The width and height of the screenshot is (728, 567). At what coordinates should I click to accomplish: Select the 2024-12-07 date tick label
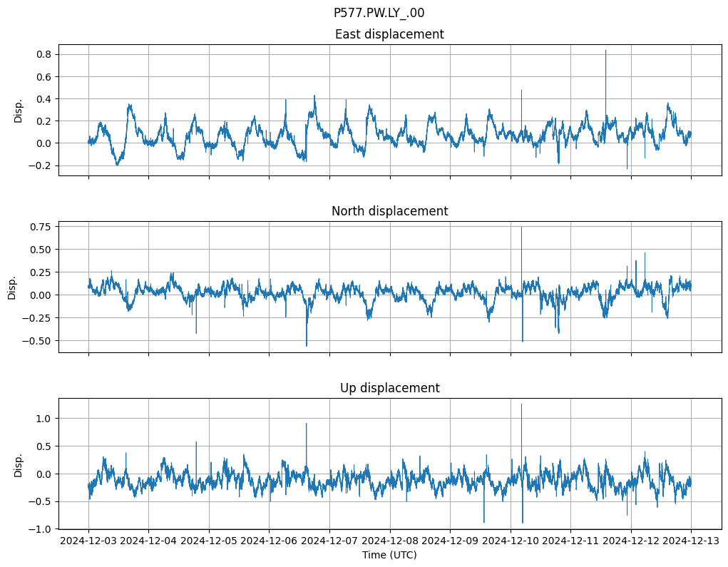tap(329, 541)
